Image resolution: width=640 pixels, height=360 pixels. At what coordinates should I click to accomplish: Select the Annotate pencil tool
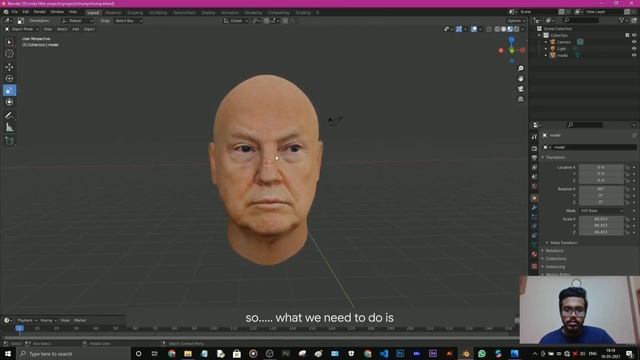pyautogui.click(x=9, y=116)
